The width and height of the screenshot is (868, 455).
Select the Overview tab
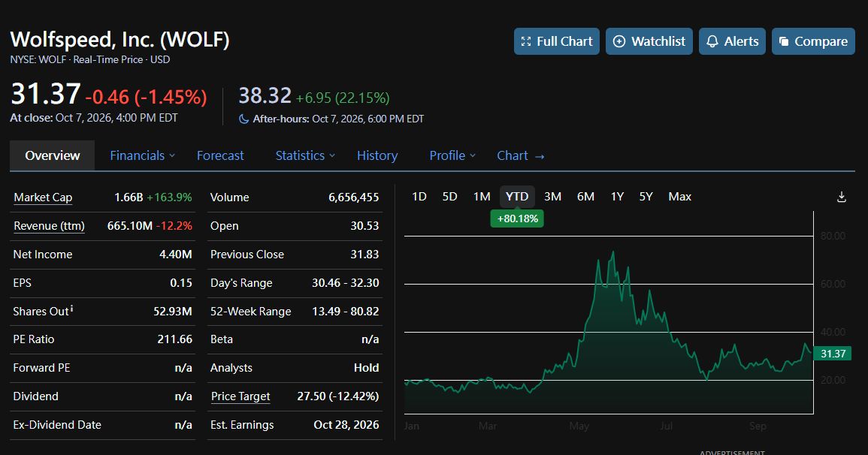[52, 155]
